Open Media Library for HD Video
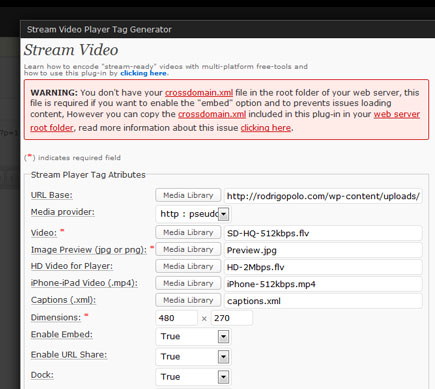435x389 pixels. click(x=188, y=266)
